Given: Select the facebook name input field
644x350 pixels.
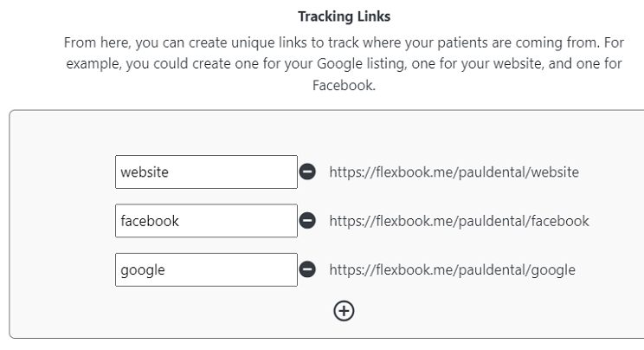Looking at the screenshot, I should point(206,221).
